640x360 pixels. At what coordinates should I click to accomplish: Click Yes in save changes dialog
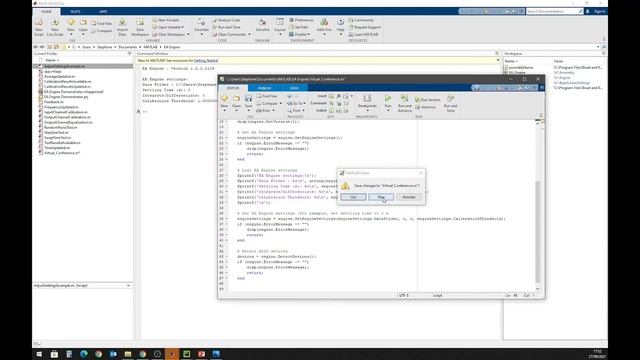pyautogui.click(x=353, y=197)
